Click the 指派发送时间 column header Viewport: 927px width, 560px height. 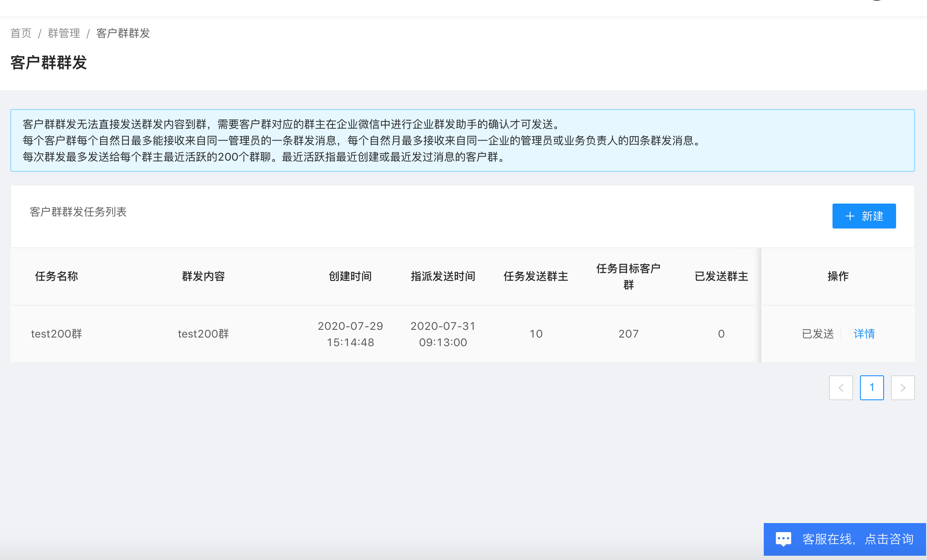tap(443, 276)
